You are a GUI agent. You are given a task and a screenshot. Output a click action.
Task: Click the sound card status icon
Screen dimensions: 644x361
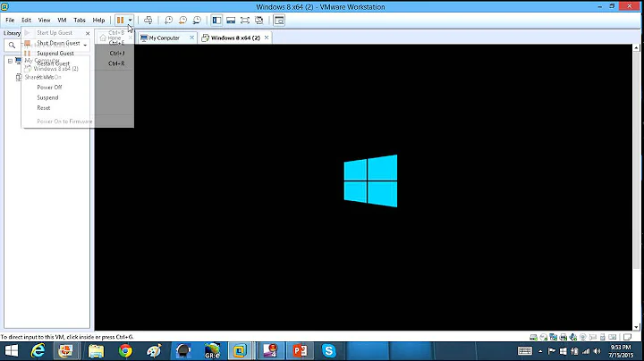click(573, 337)
